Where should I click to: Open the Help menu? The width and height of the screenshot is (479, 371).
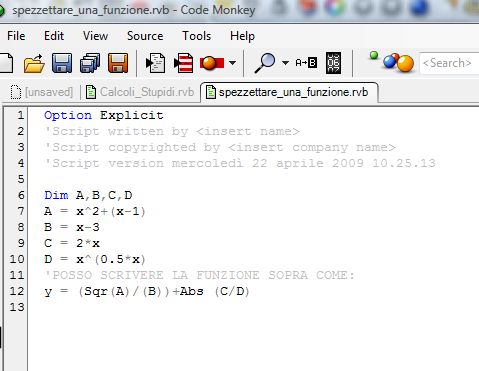point(242,36)
